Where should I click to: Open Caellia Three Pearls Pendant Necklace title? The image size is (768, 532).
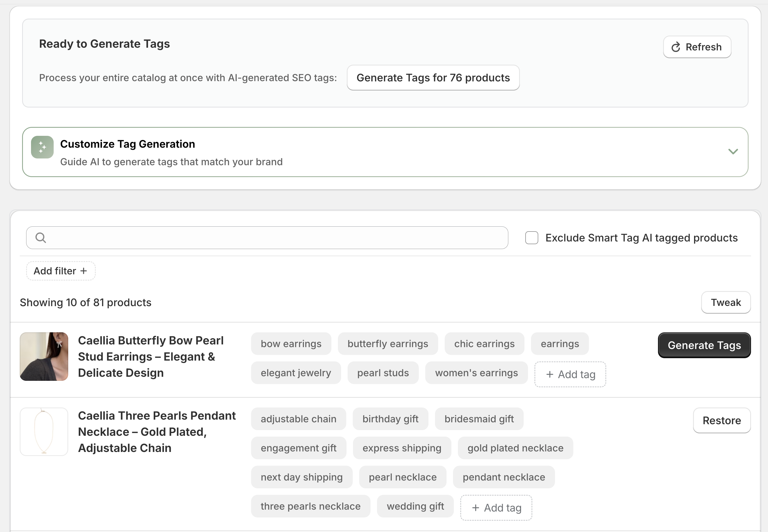[x=157, y=432]
